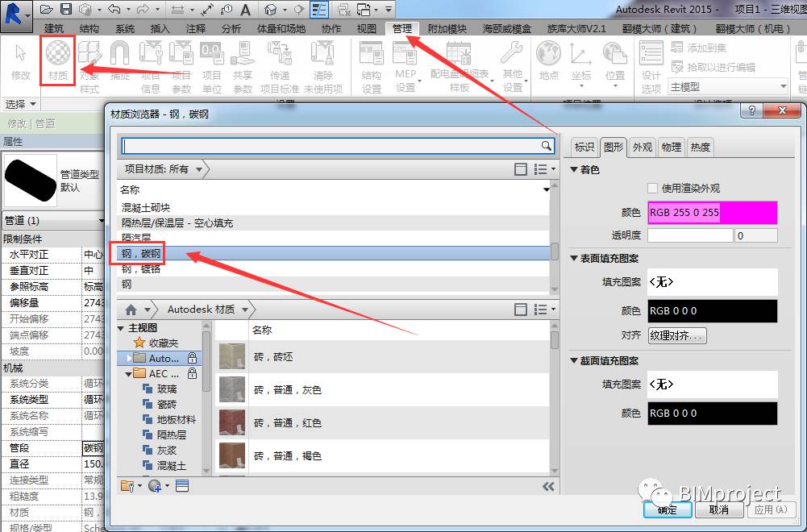Open the 主模型 design option combo box
Viewport: 807px width, 532px height.
click(x=728, y=86)
